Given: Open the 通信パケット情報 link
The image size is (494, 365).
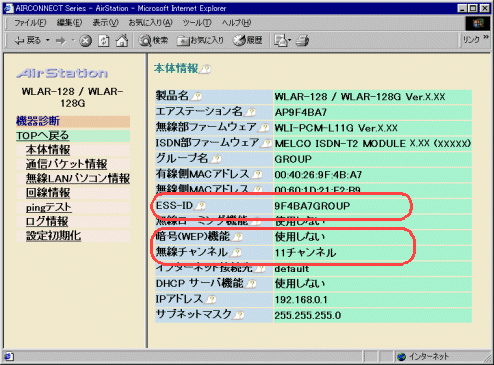Looking at the screenshot, I should click(66, 164).
